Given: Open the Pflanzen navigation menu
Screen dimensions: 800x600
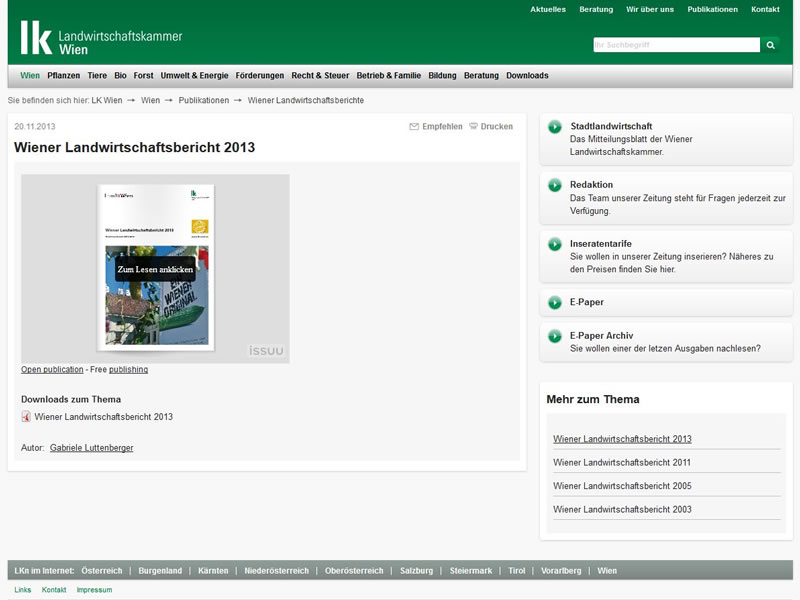Looking at the screenshot, I should point(63,76).
